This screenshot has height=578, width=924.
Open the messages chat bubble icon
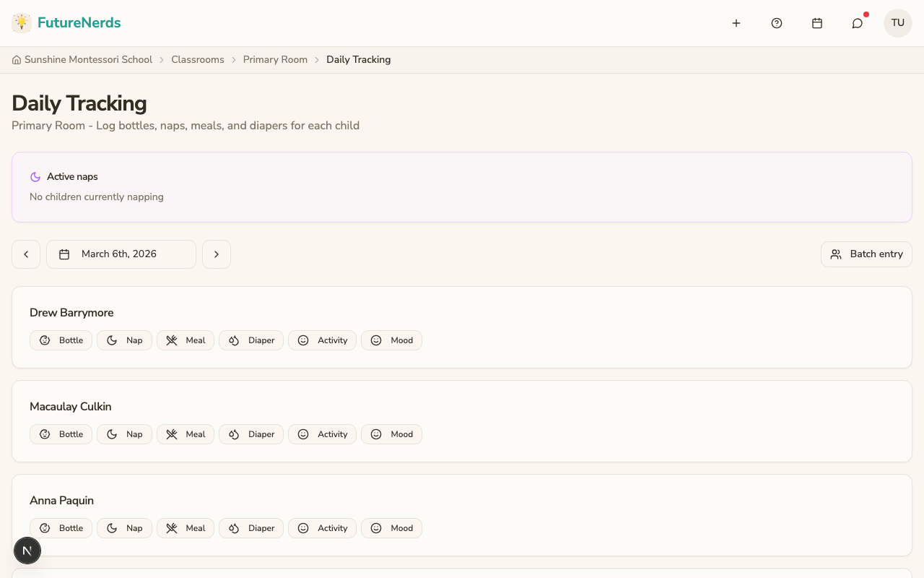coord(858,23)
